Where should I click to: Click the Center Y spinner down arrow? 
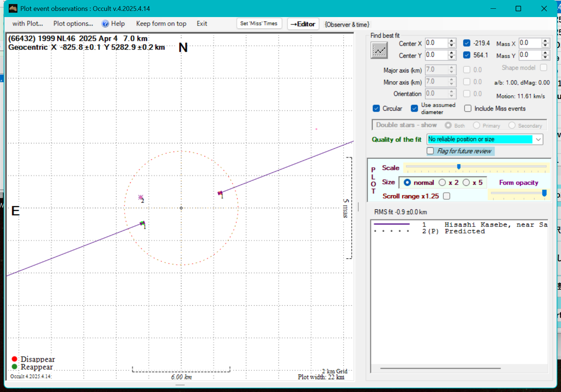click(x=451, y=57)
